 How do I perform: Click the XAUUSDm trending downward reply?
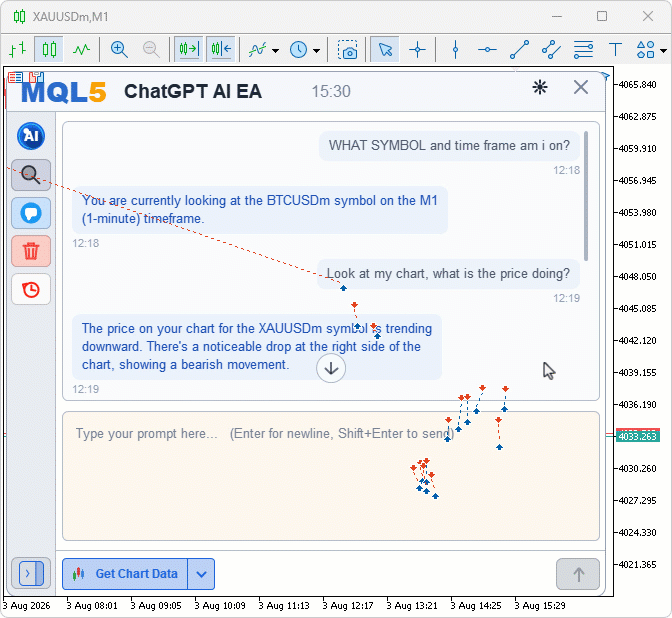(257, 347)
